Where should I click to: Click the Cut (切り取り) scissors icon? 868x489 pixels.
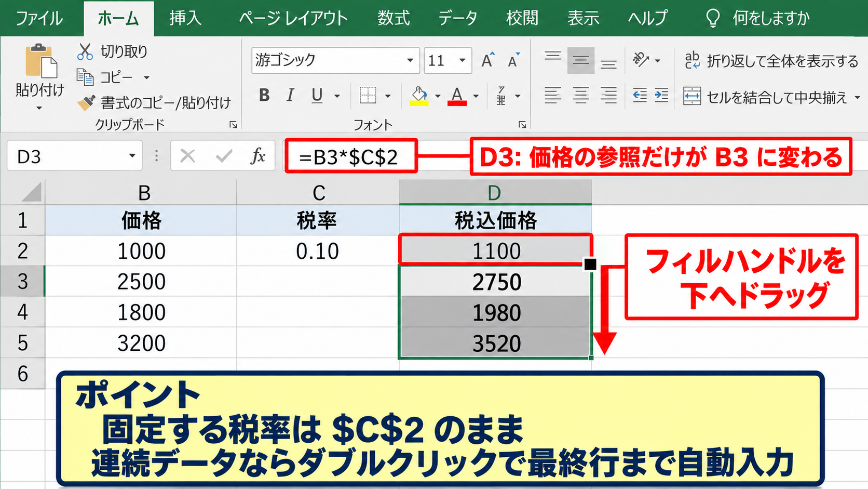85,51
